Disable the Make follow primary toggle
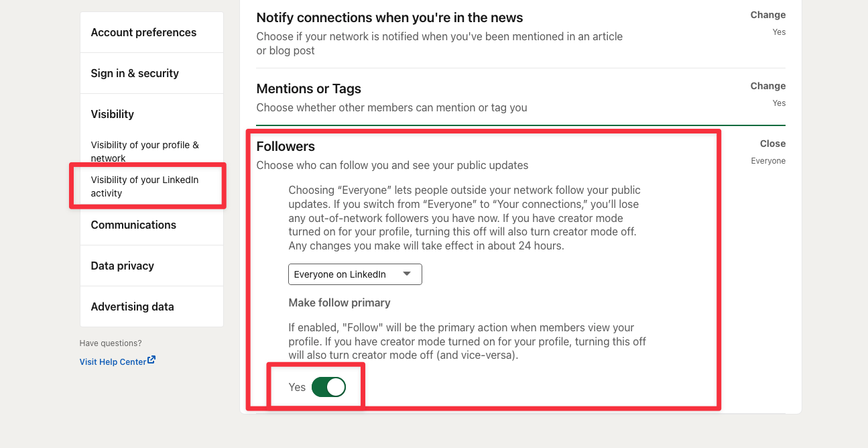The width and height of the screenshot is (868, 448). click(x=328, y=387)
